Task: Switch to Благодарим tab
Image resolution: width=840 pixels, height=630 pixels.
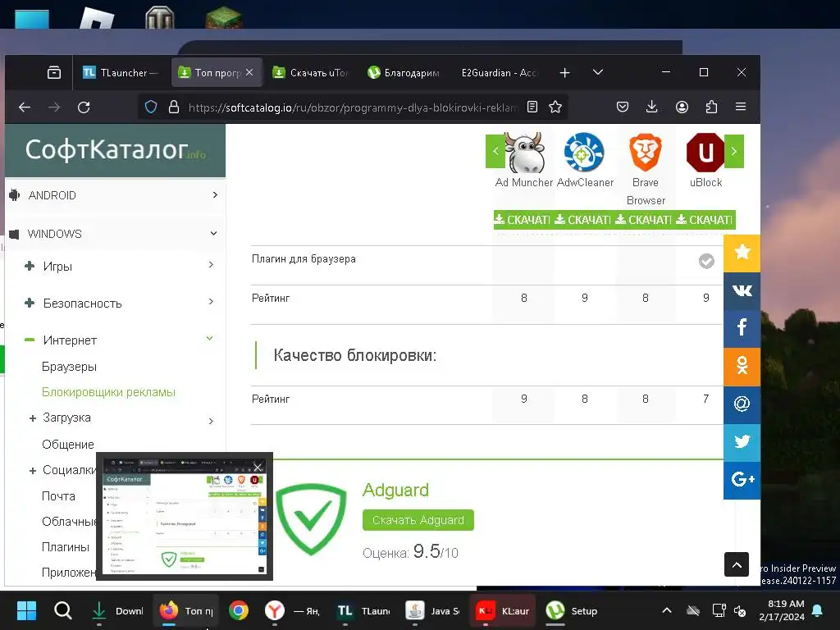Action: tap(404, 72)
